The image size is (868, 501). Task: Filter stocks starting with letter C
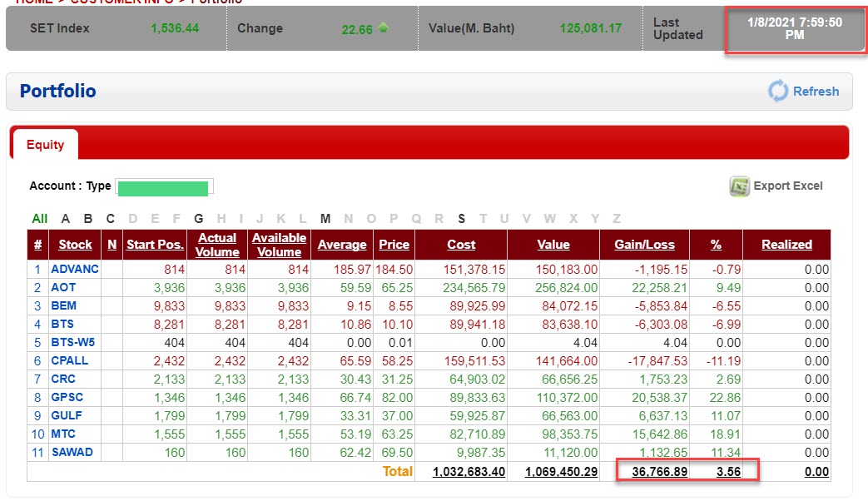(111, 219)
